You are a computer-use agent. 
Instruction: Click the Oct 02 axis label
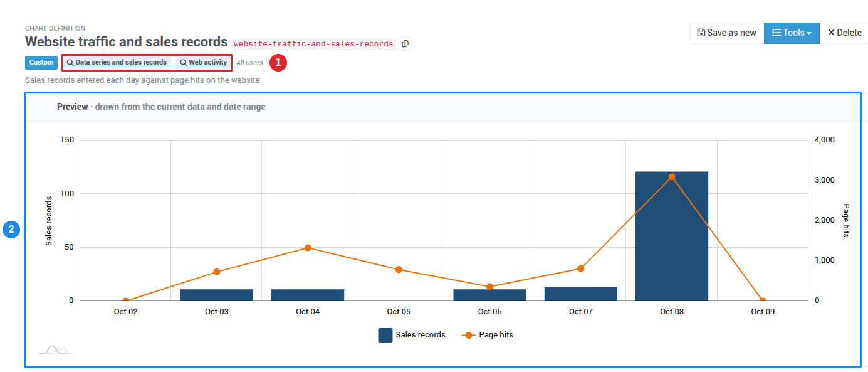click(125, 312)
